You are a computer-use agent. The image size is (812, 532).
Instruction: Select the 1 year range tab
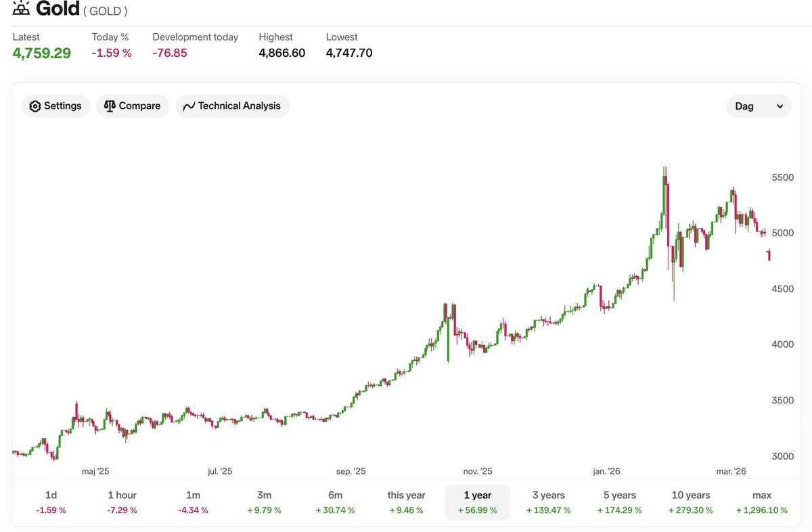[477, 502]
